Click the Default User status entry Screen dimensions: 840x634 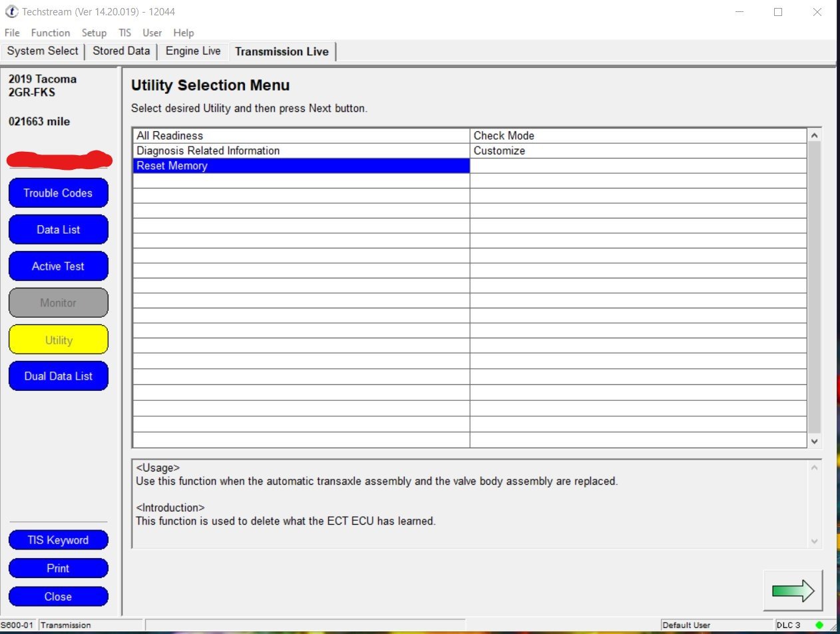pos(686,625)
